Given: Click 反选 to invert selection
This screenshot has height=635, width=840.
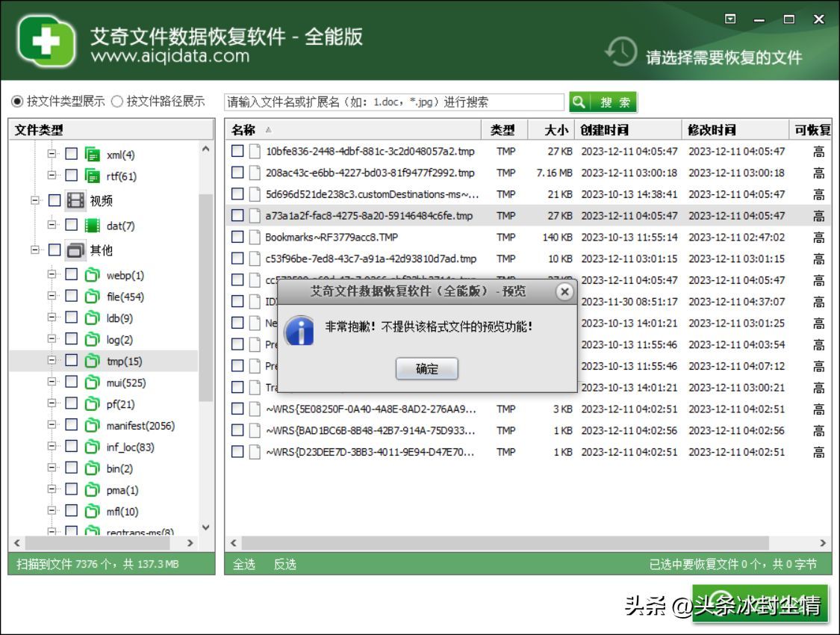Looking at the screenshot, I should coord(285,564).
